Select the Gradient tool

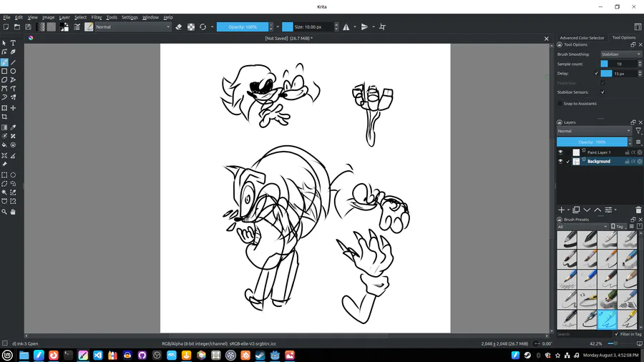pyautogui.click(x=4, y=127)
